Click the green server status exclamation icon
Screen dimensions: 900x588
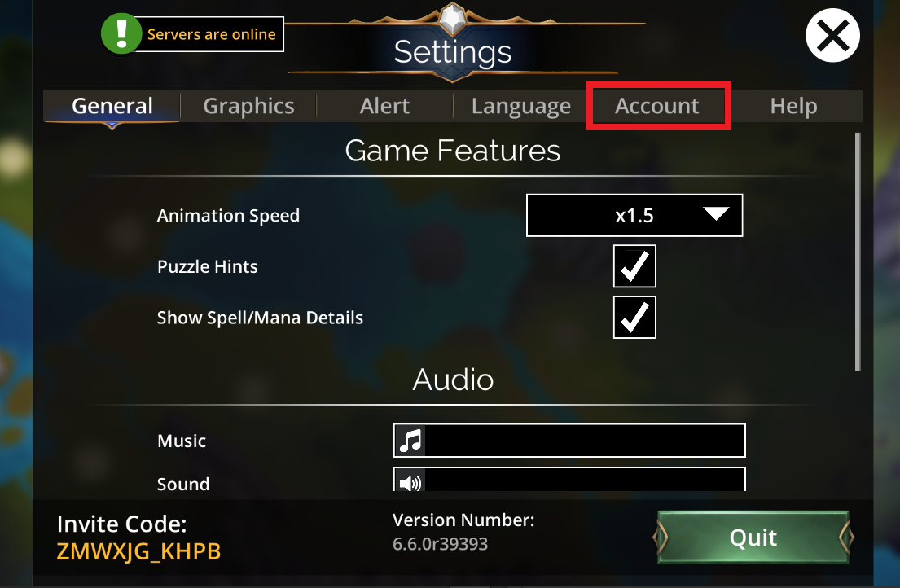(x=121, y=34)
